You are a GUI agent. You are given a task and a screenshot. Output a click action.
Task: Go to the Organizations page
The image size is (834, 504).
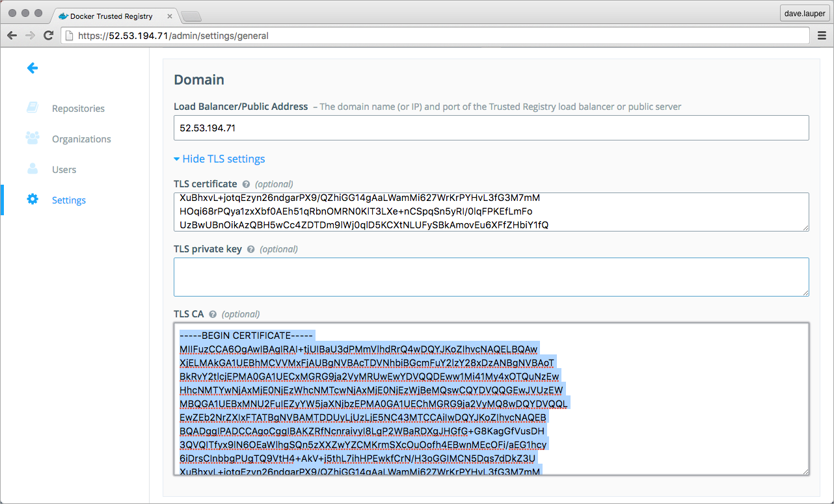coord(81,139)
